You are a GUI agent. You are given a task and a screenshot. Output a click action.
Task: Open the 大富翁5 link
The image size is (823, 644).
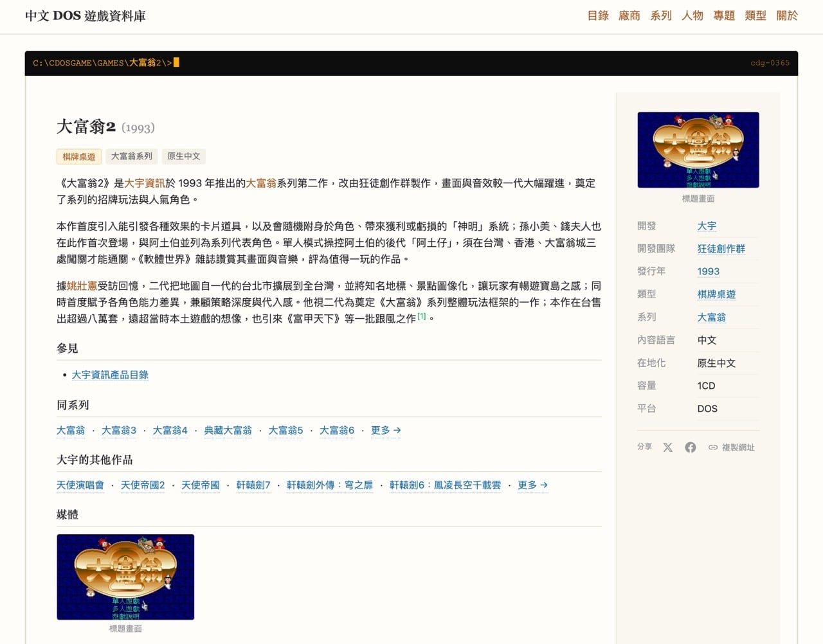click(x=285, y=430)
